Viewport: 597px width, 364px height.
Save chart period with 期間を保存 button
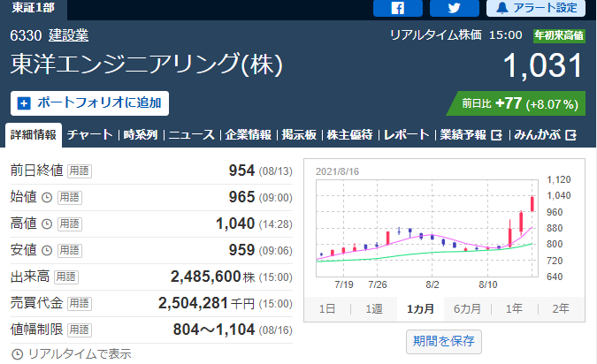445,340
